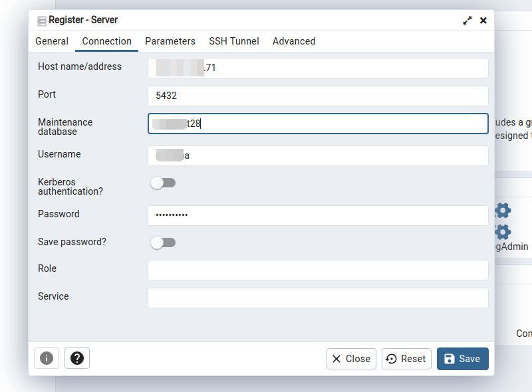Click the empty Role field
The image size is (532, 392).
point(318,270)
